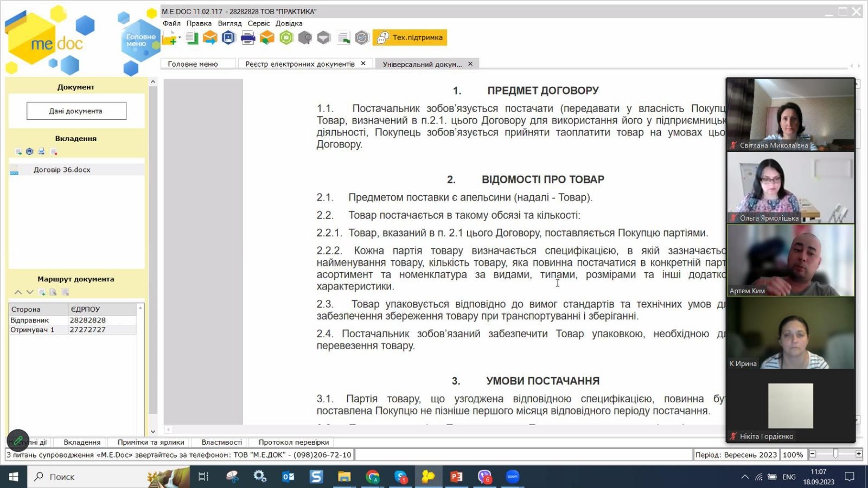Open the Вигляд menu

pos(230,23)
